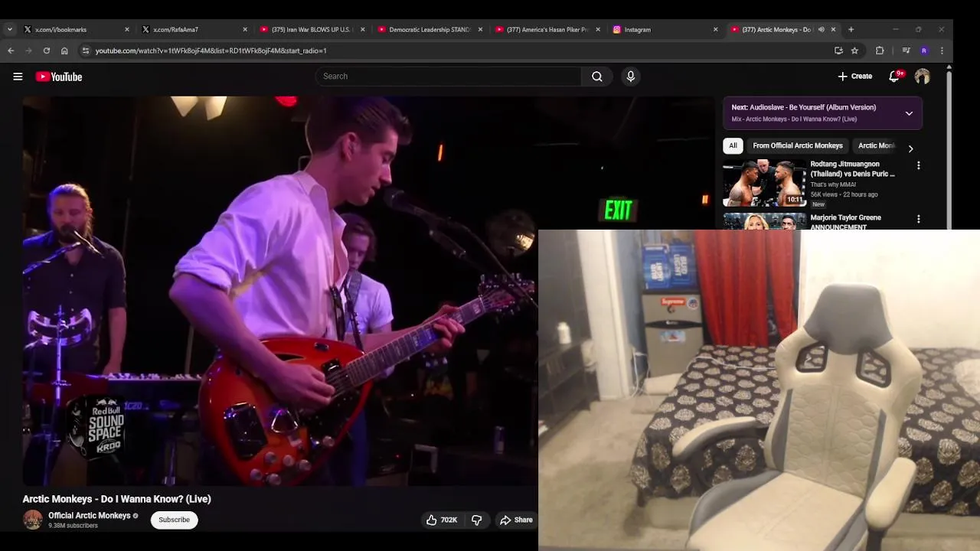Open the YouTube hamburger guide menu
Image resolution: width=980 pixels, height=551 pixels.
(x=18, y=77)
